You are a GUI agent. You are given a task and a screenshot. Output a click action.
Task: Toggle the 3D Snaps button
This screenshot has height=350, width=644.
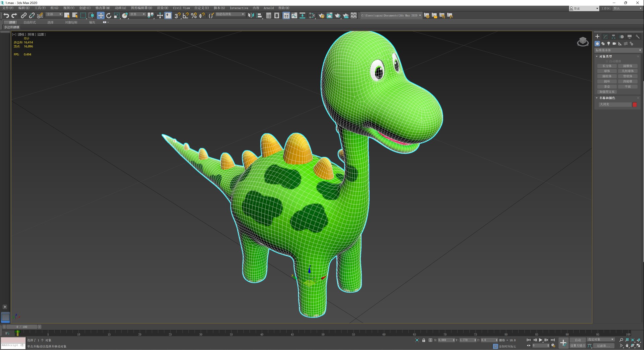tap(177, 15)
